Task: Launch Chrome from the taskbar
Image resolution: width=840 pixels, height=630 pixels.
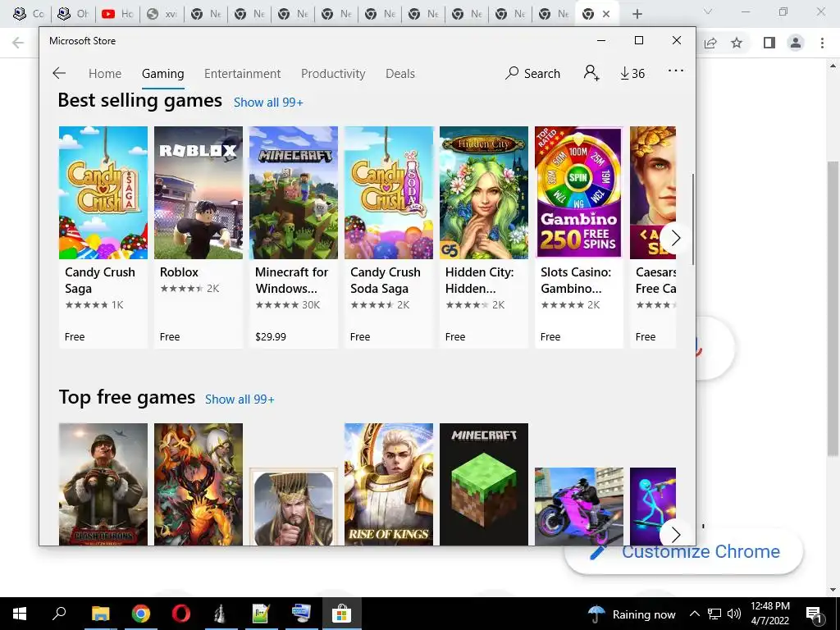Action: tap(141, 614)
